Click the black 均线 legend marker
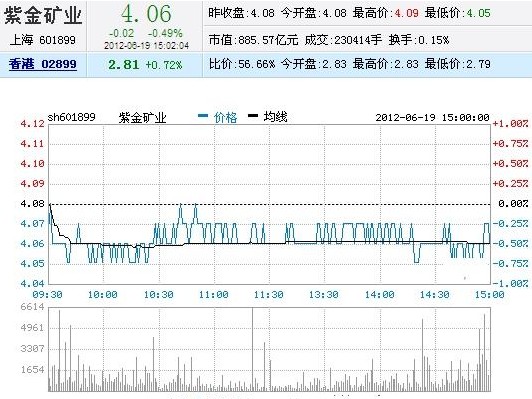Image resolution: width=532 pixels, height=399 pixels. point(253,116)
